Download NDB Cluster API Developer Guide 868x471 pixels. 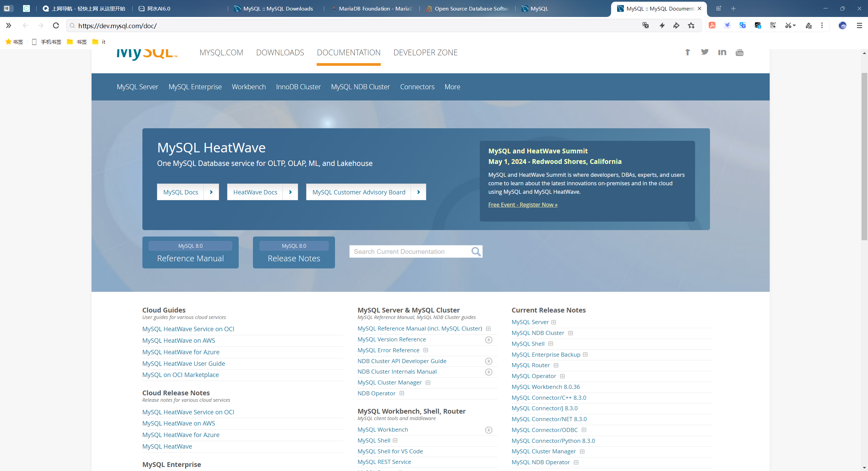(x=489, y=361)
